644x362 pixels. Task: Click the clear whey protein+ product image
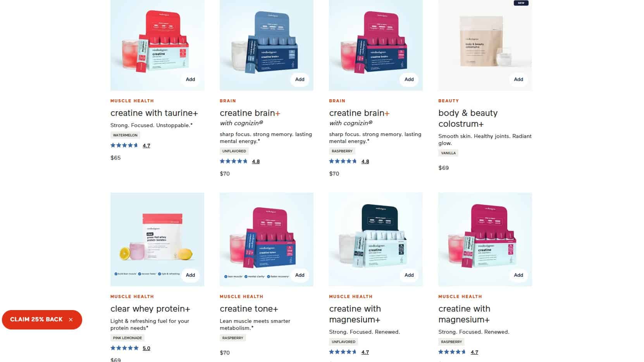pos(157,240)
